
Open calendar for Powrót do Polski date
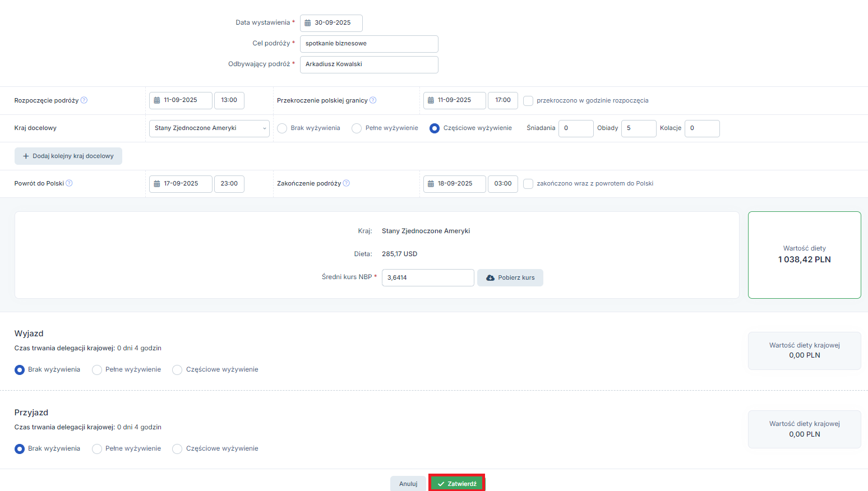click(157, 184)
